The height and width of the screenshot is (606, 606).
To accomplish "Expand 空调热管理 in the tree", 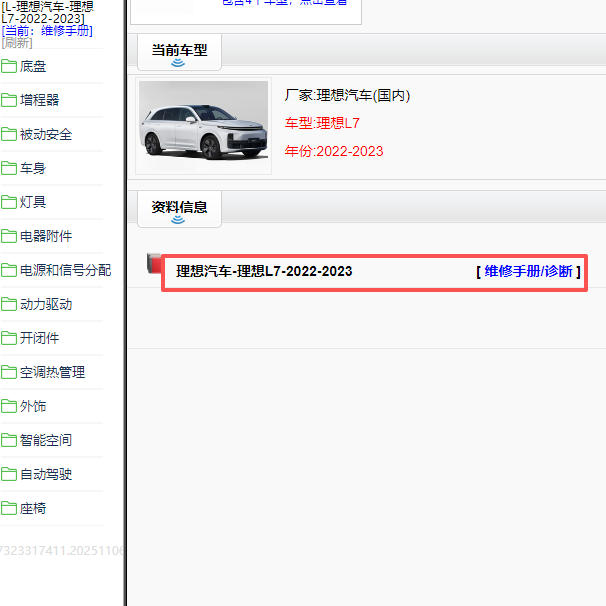I will pos(52,372).
